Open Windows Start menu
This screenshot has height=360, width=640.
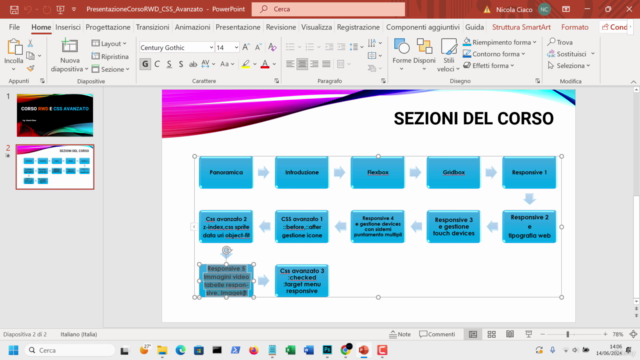click(x=13, y=350)
